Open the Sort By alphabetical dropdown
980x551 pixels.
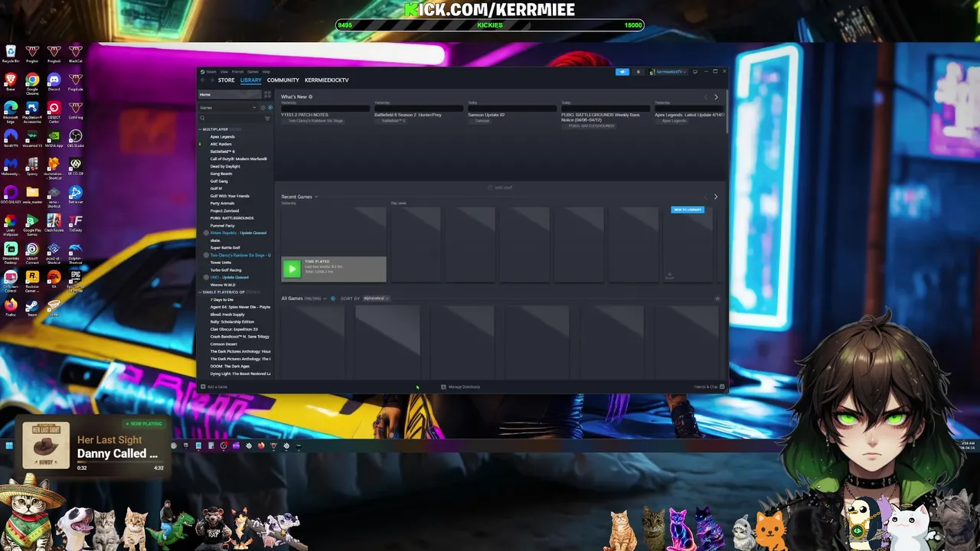[x=376, y=298]
